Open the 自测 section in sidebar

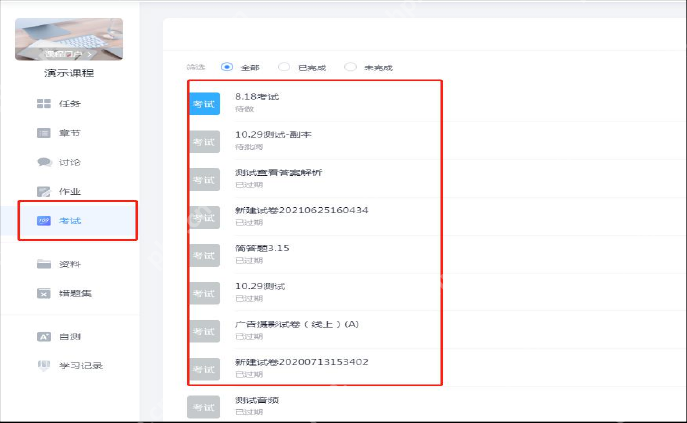(x=70, y=337)
